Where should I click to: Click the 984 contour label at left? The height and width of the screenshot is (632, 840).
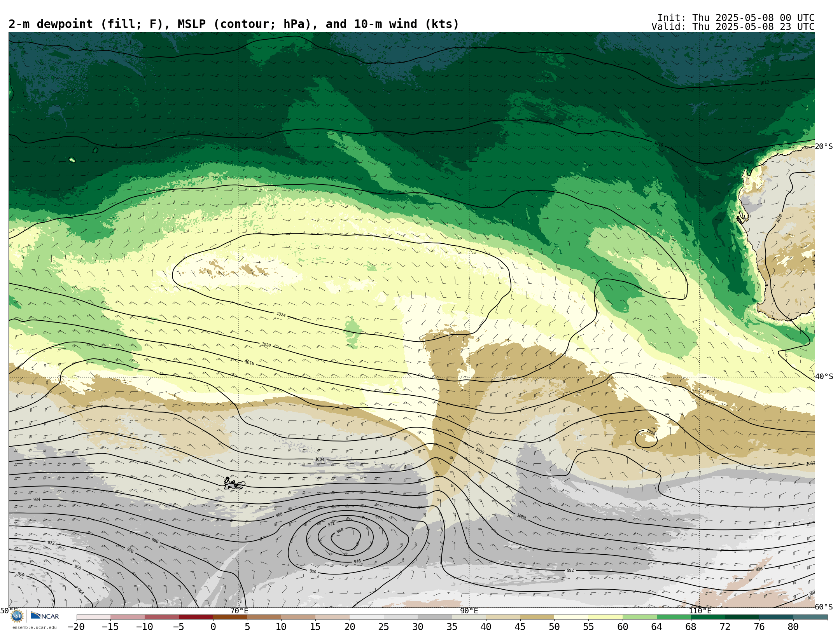coord(37,499)
